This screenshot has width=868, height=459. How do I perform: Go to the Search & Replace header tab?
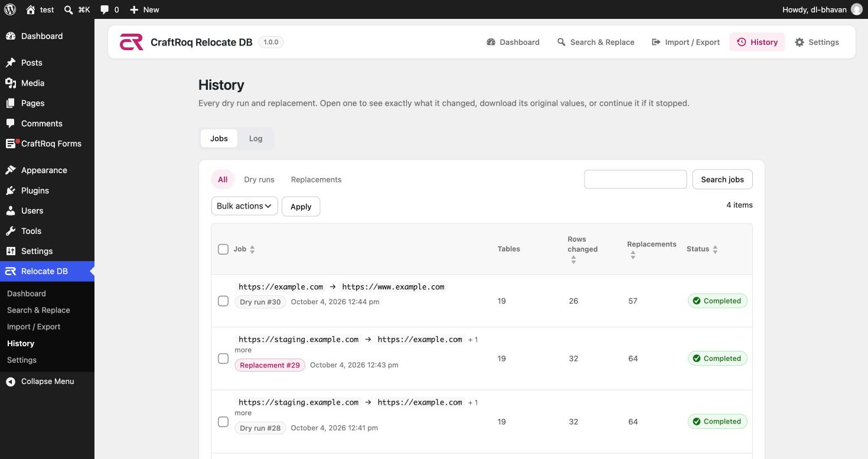click(x=596, y=42)
